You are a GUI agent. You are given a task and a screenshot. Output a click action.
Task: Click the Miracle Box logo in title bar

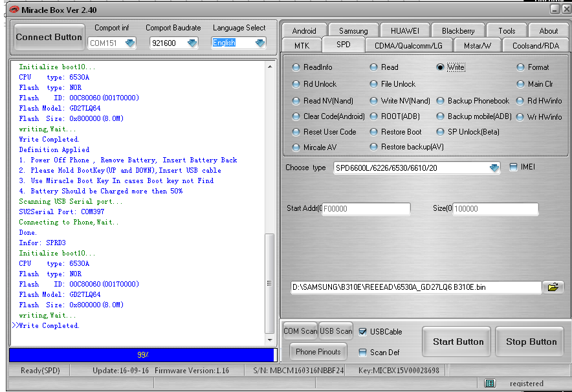coord(14,10)
